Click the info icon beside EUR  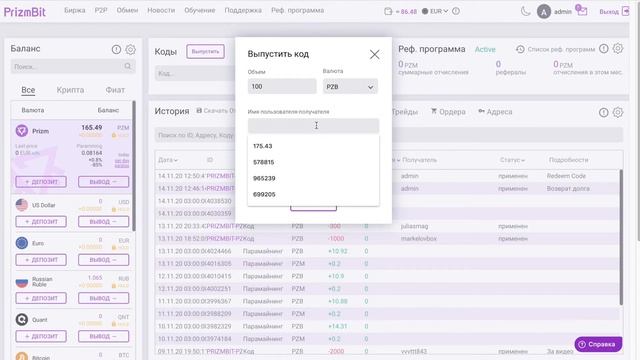click(456, 11)
